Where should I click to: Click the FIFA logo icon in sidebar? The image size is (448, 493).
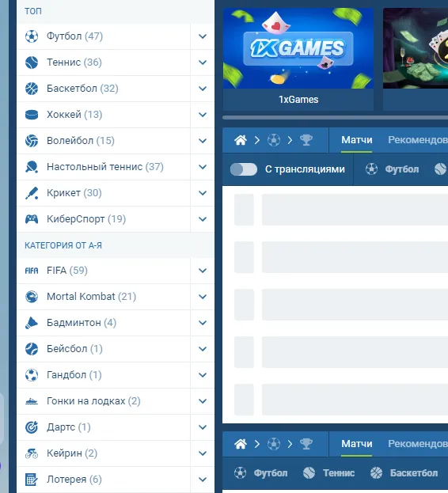pyautogui.click(x=32, y=271)
